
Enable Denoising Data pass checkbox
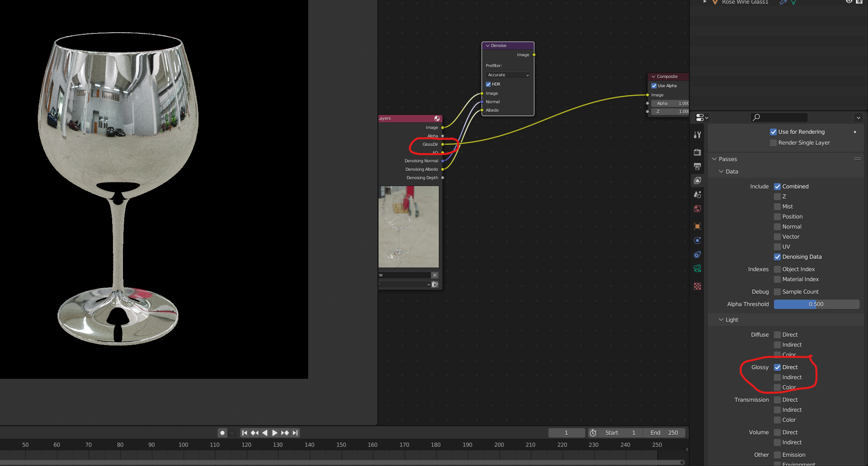(778, 257)
